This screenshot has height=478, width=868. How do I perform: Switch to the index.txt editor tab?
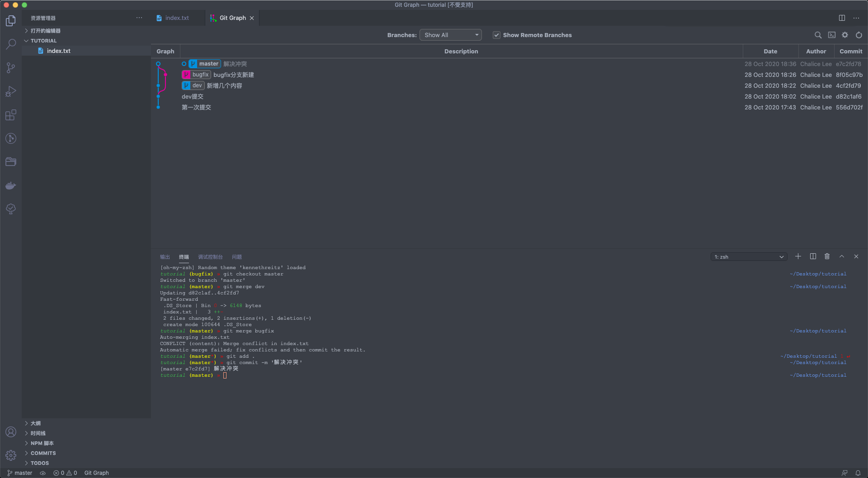pos(177,18)
